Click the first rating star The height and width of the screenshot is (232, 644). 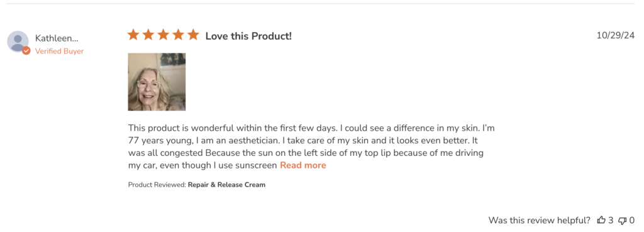pos(133,35)
